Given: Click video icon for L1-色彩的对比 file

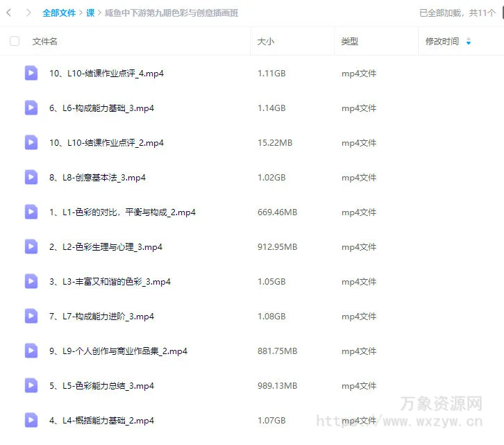Looking at the screenshot, I should [x=31, y=212].
